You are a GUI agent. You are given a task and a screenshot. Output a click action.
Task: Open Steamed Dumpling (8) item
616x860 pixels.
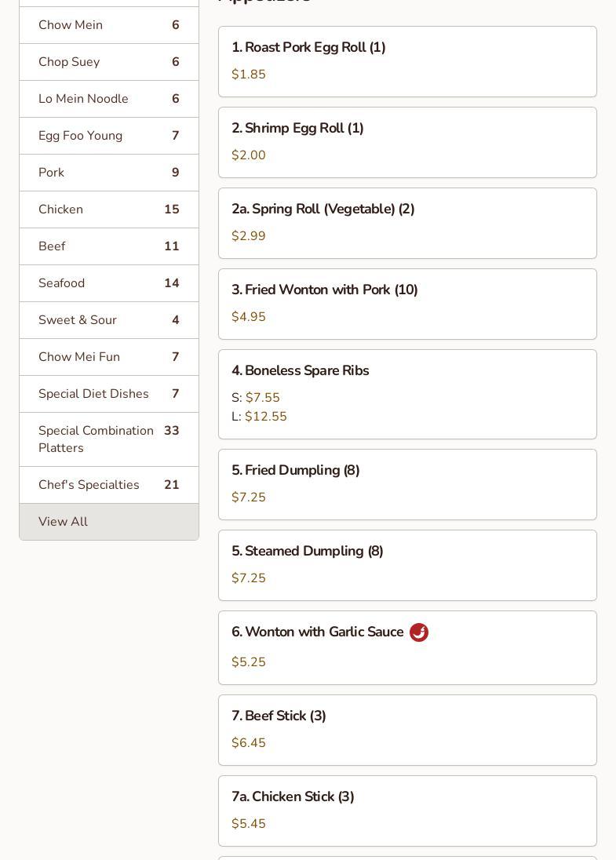point(407,565)
